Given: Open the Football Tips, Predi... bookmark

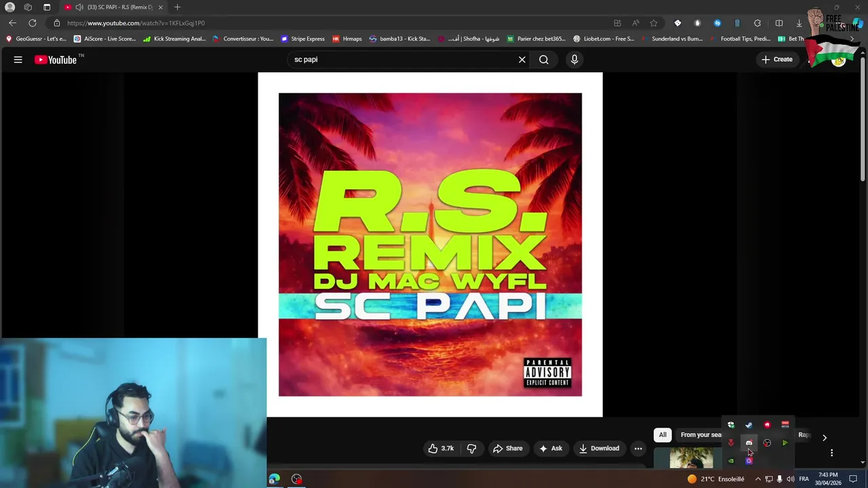Looking at the screenshot, I should (740, 39).
